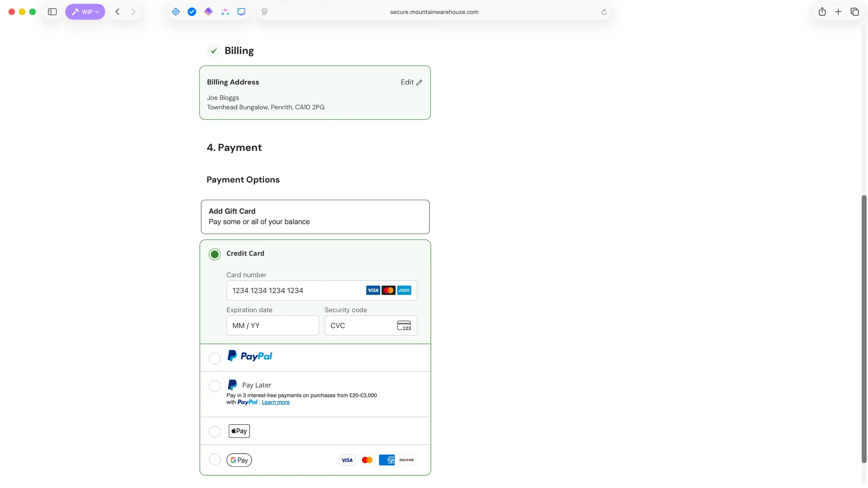Image resolution: width=868 pixels, height=488 pixels.
Task: Choose Apple Pay as payment method
Action: [x=215, y=432]
